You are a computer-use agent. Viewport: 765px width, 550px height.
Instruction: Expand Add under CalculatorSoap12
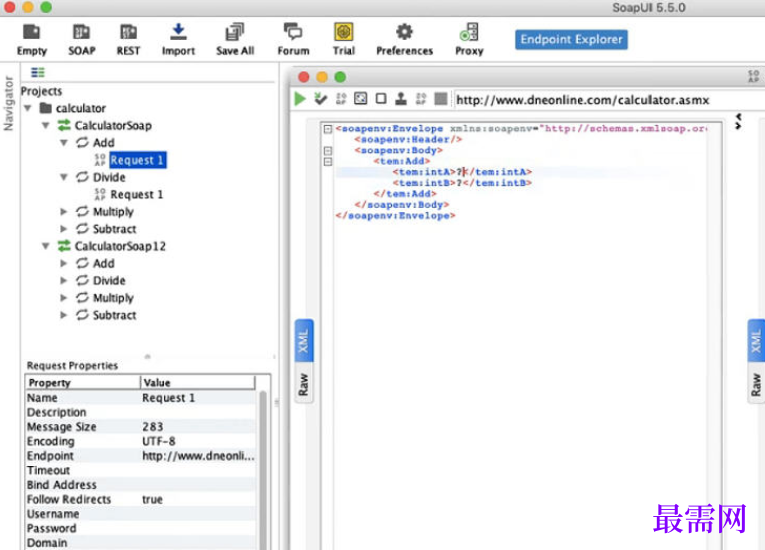(x=63, y=264)
